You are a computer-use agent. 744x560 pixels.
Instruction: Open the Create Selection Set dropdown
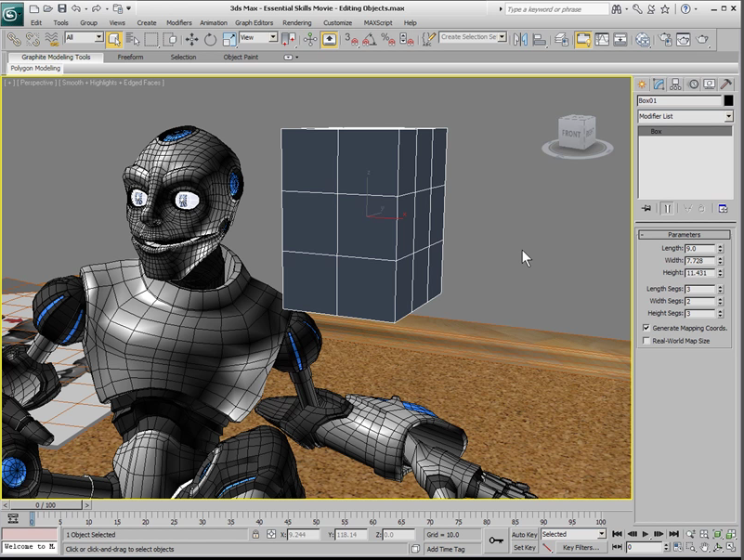pyautogui.click(x=503, y=38)
